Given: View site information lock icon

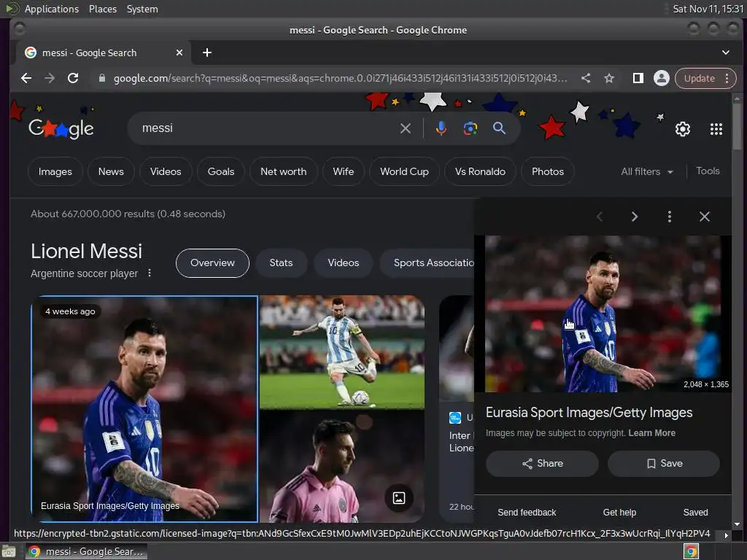Looking at the screenshot, I should [101, 78].
